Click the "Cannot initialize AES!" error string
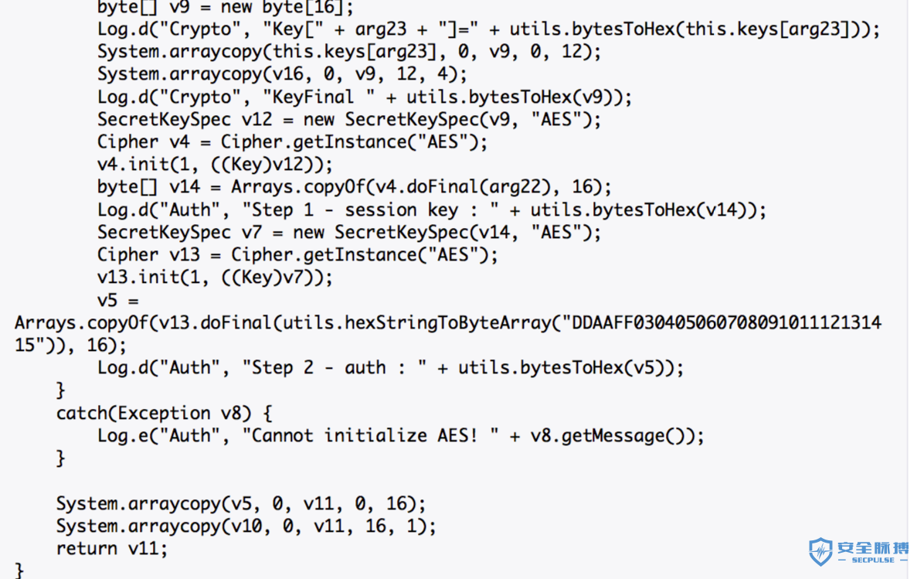The width and height of the screenshot is (924, 579). click(x=370, y=436)
